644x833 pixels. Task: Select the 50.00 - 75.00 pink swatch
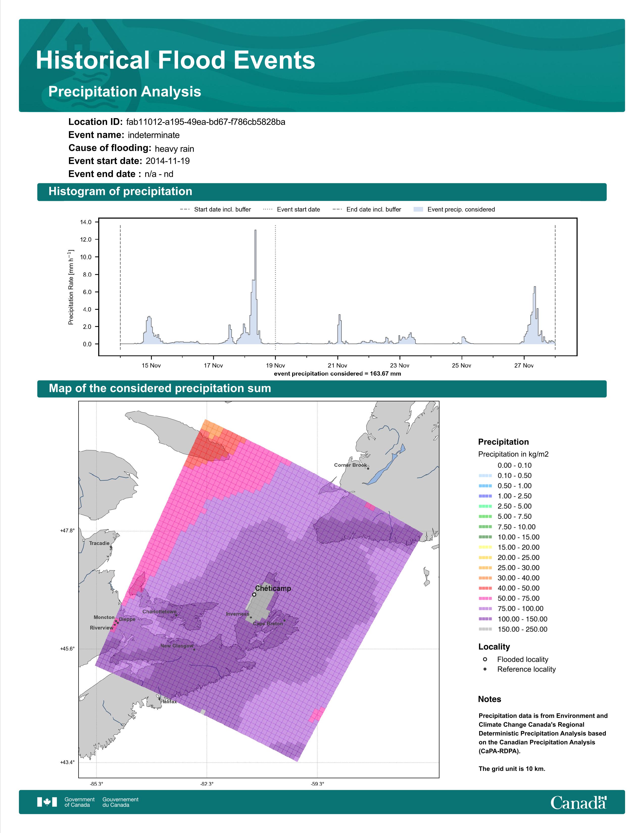tap(485, 598)
